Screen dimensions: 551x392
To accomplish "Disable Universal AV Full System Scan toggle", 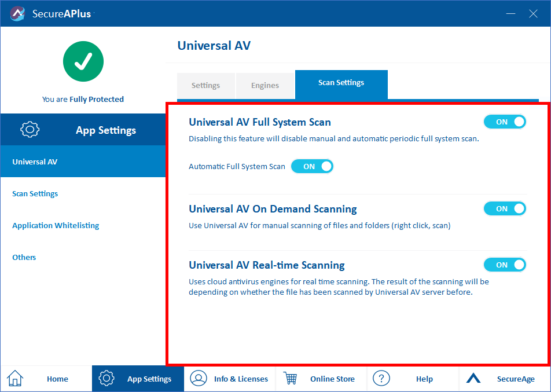I will click(505, 122).
